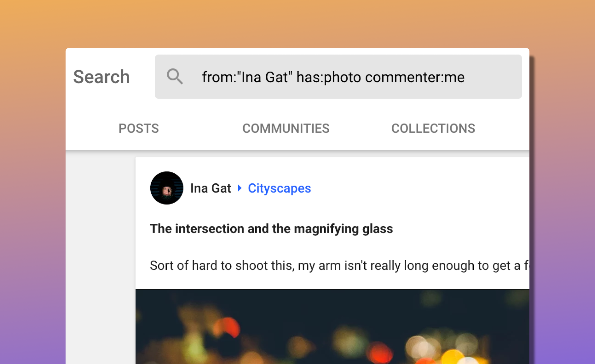This screenshot has height=364, width=595.
Task: Open the Cityscapes community link
Action: pos(279,188)
